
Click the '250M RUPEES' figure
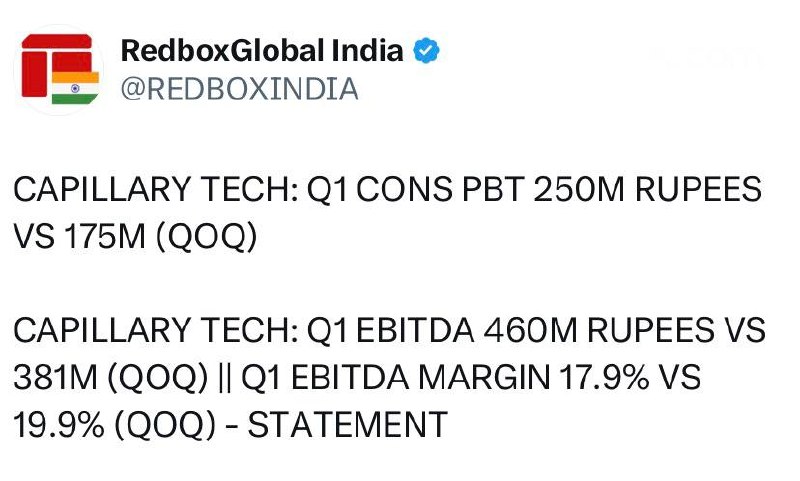pyautogui.click(x=647, y=189)
